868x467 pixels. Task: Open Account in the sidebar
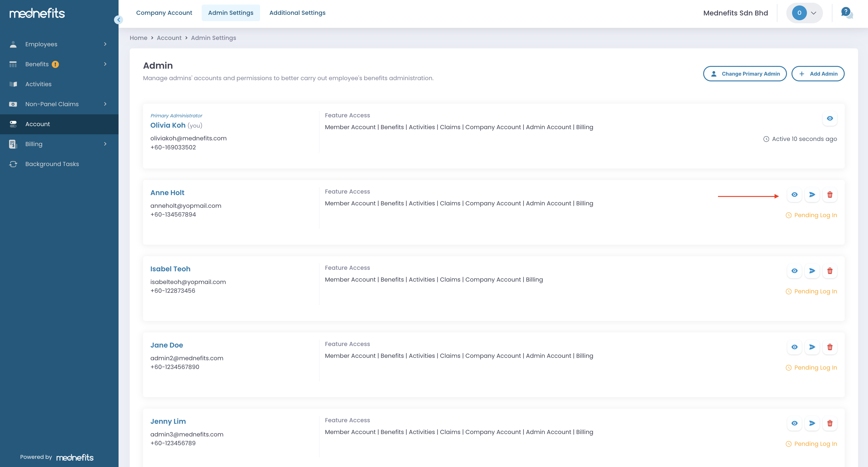tap(59, 124)
